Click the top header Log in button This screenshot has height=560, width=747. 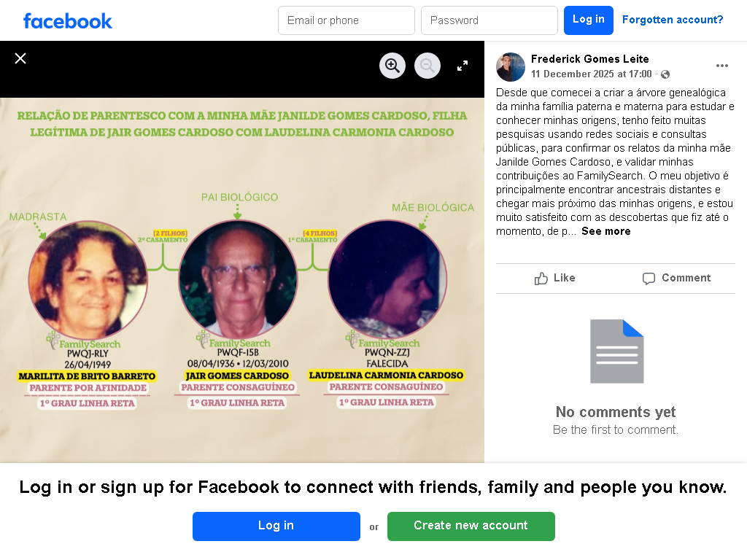click(589, 20)
